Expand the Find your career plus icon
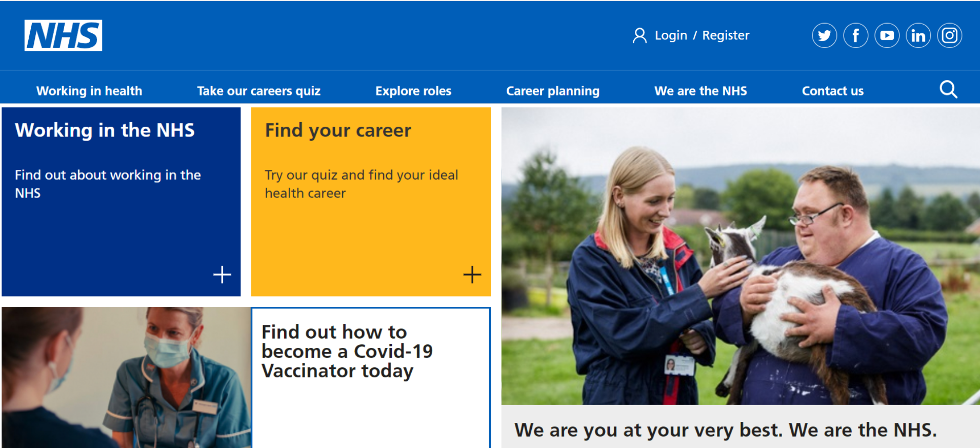The image size is (980, 448). point(472,275)
